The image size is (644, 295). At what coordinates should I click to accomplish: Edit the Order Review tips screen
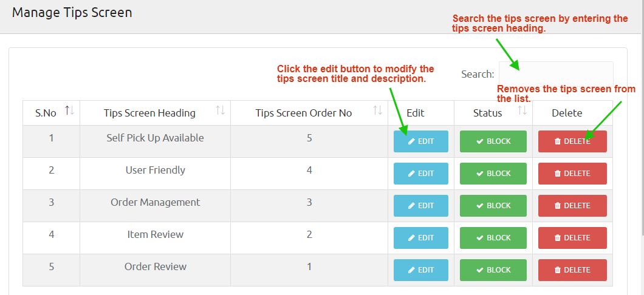(x=421, y=270)
